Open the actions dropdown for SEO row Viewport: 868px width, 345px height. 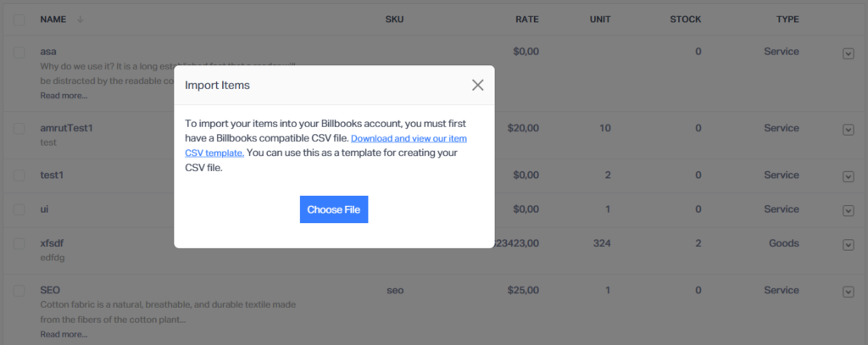[x=848, y=292]
